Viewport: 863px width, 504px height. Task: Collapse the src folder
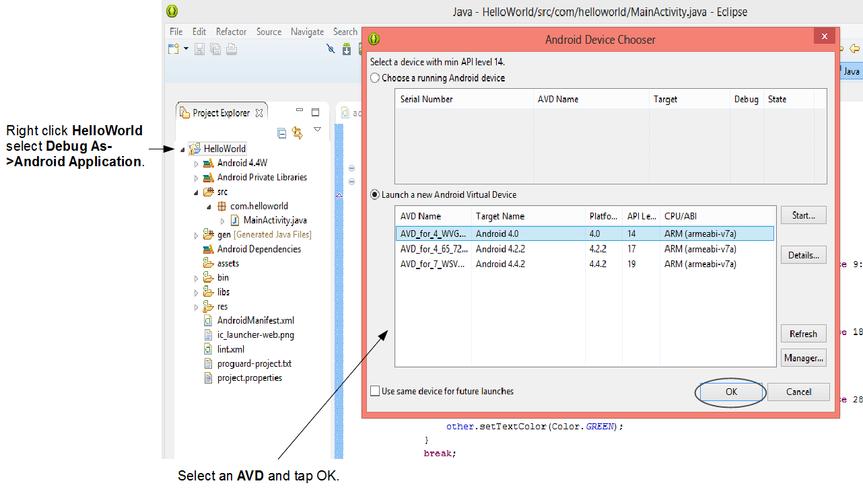197,192
